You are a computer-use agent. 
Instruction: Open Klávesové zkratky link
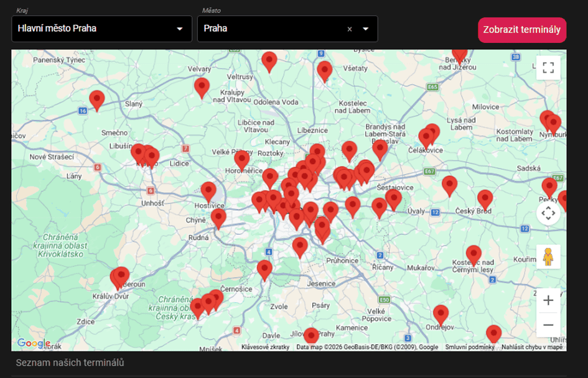pos(266,347)
